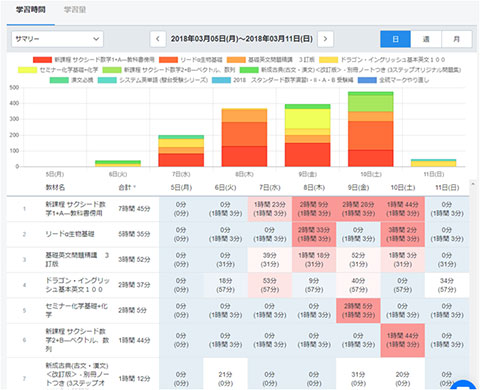The height and width of the screenshot is (390, 480).
Task: Open the blue chat bubble button
Action: (464, 386)
